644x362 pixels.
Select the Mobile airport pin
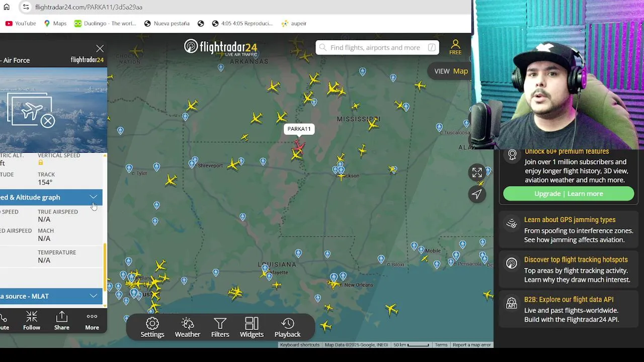pos(421,249)
